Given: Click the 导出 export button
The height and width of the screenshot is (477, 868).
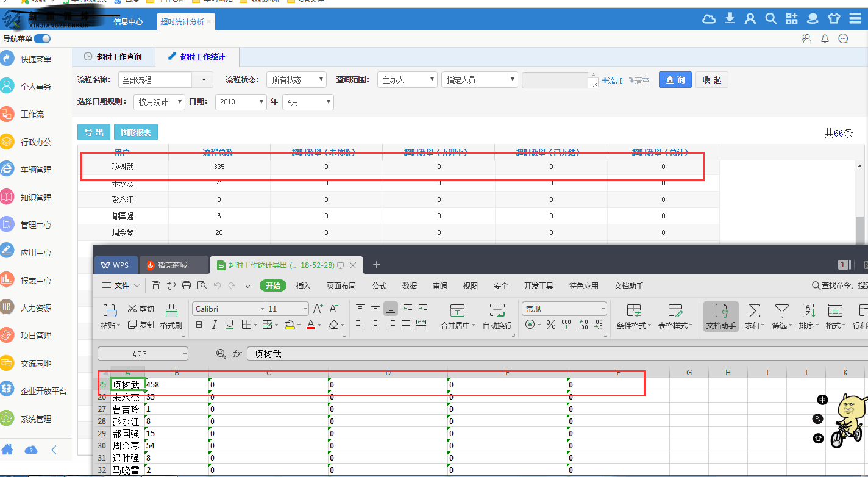Looking at the screenshot, I should tap(94, 132).
